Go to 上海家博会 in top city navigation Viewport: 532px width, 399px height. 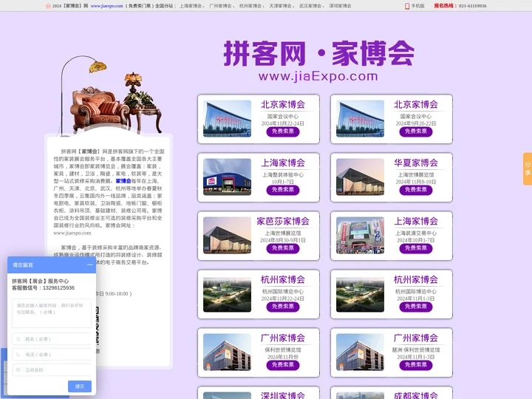point(191,6)
